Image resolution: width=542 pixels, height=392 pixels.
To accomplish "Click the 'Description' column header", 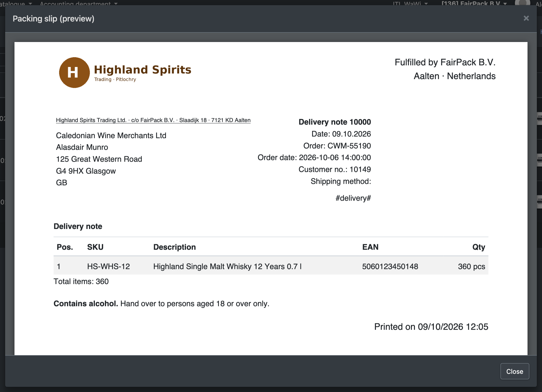I will (x=175, y=247).
